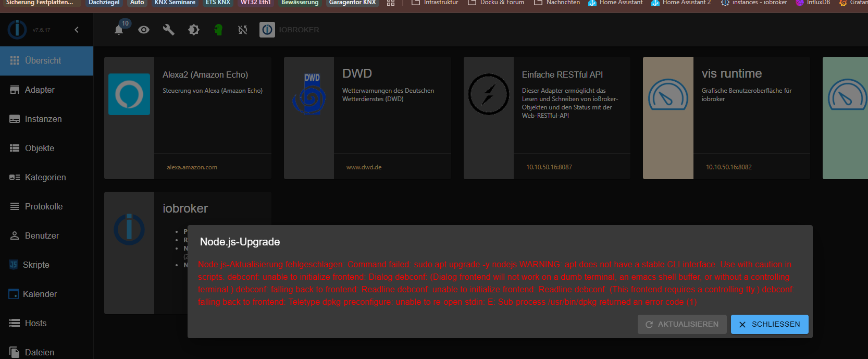Click the AKTUALISIEREN button
868x359 pixels.
681,324
